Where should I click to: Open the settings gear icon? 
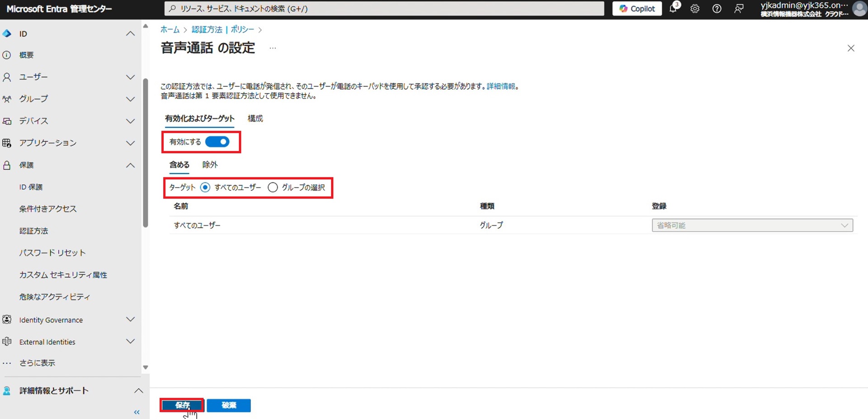(695, 9)
